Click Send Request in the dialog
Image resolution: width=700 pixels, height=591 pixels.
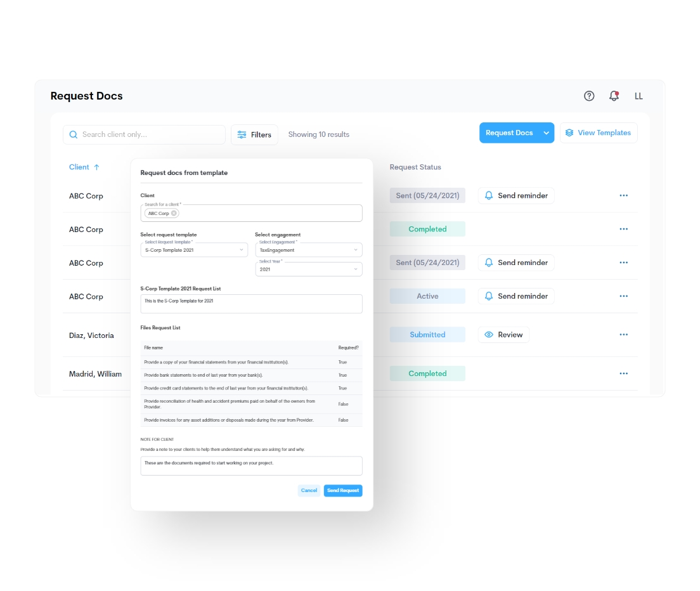[x=343, y=491]
